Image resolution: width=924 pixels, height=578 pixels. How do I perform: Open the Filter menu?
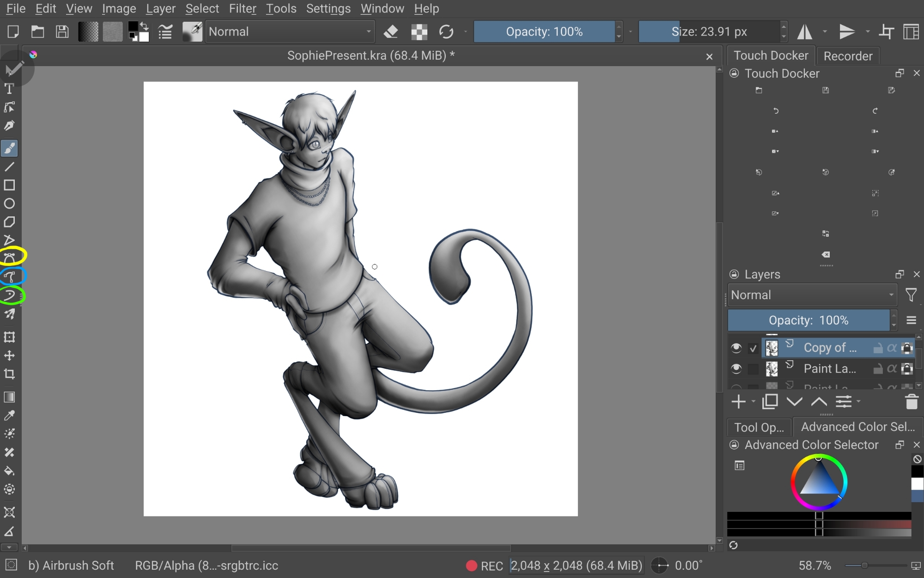point(242,8)
